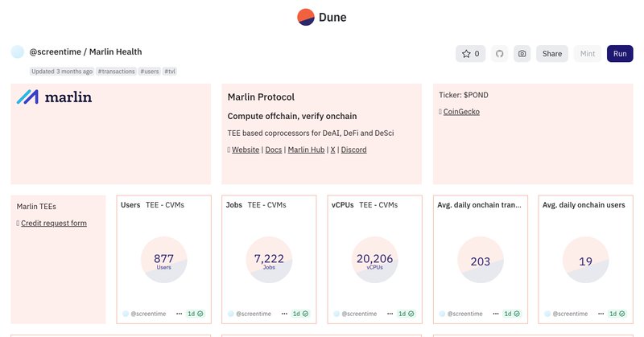The height and width of the screenshot is (337, 644).
Task: Open the X social link
Action: coord(332,150)
